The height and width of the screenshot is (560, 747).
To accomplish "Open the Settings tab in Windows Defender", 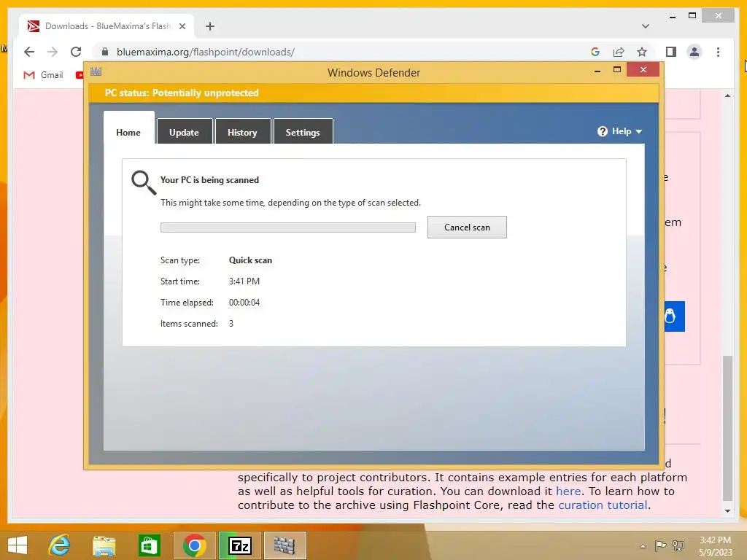I will tap(303, 132).
